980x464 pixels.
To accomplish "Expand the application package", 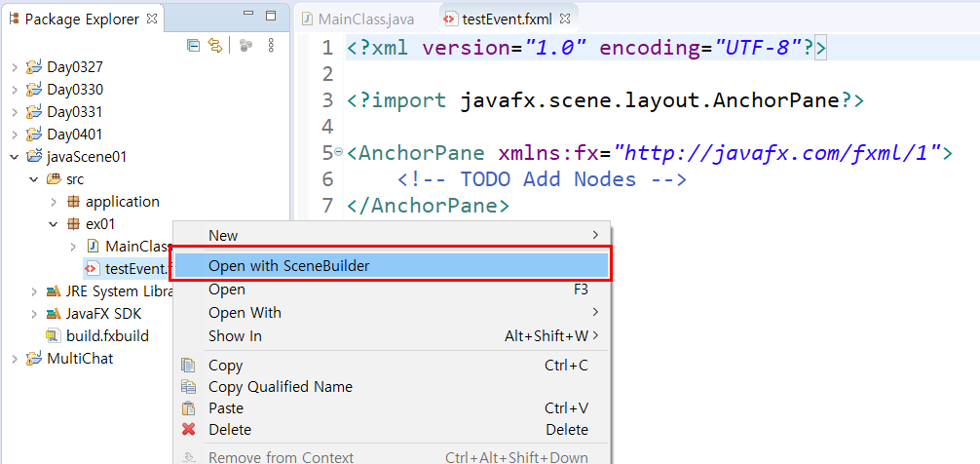I will (x=54, y=202).
